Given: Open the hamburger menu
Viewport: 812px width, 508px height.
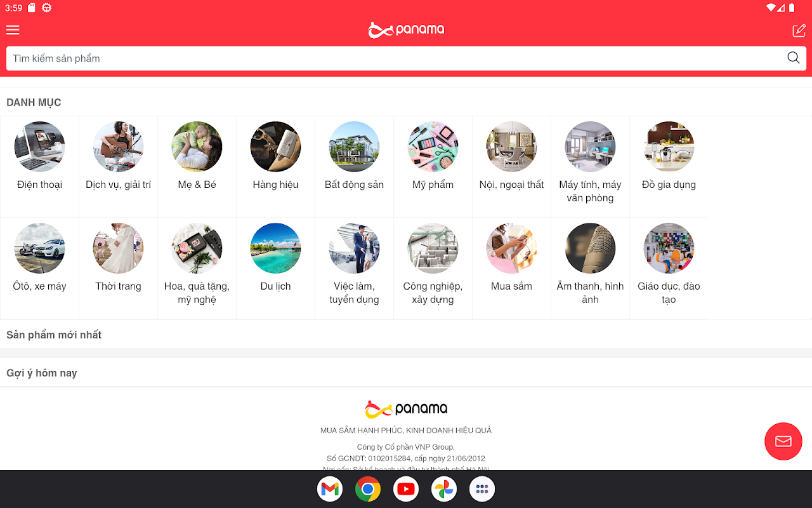Looking at the screenshot, I should coord(13,30).
